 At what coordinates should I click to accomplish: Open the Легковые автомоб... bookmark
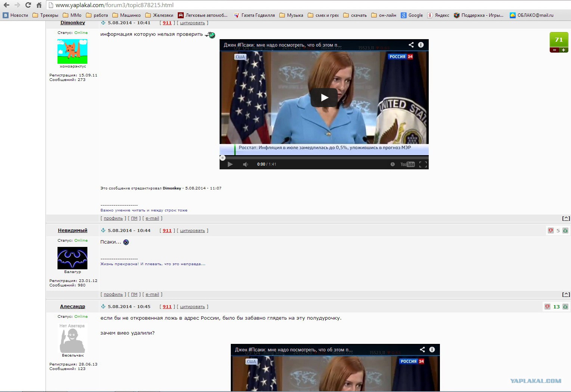click(203, 15)
